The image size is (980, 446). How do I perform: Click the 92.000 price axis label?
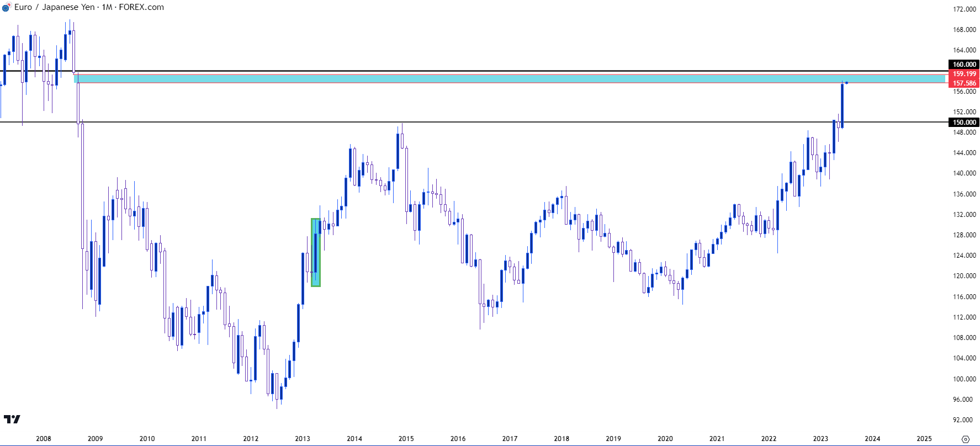click(963, 420)
